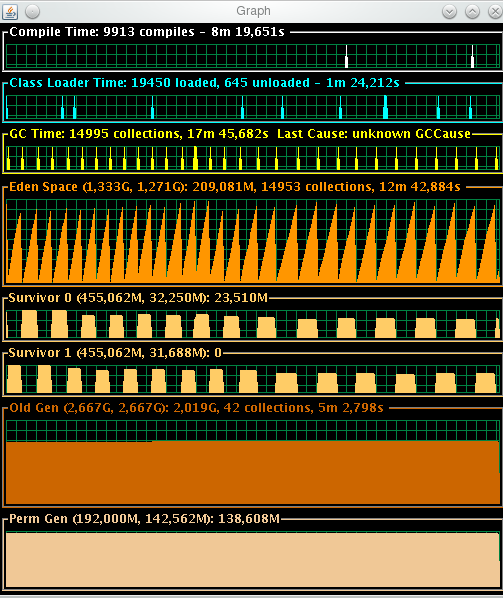Image resolution: width=503 pixels, height=598 pixels.
Task: Click the Survivor 0 header label
Action: point(138,298)
